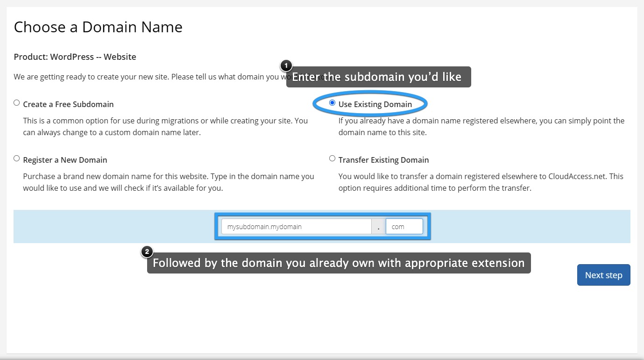Click the 'Use Existing Domain' label text
This screenshot has width=644, height=360.
[x=375, y=104]
